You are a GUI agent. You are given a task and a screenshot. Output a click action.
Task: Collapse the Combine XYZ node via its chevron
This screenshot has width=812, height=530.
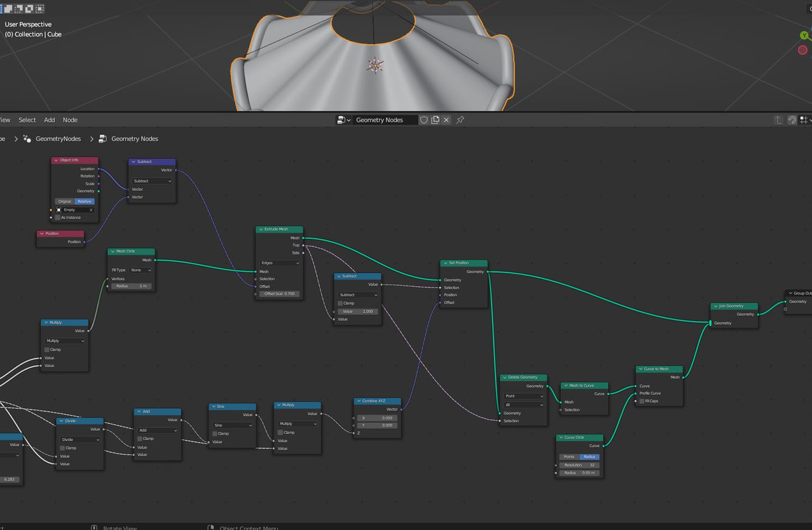tap(359, 401)
